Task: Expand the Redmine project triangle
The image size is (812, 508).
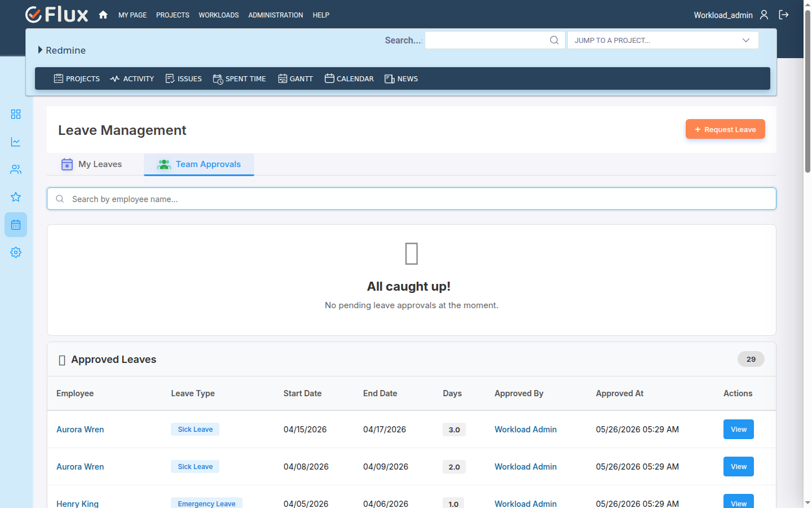Action: [x=40, y=50]
